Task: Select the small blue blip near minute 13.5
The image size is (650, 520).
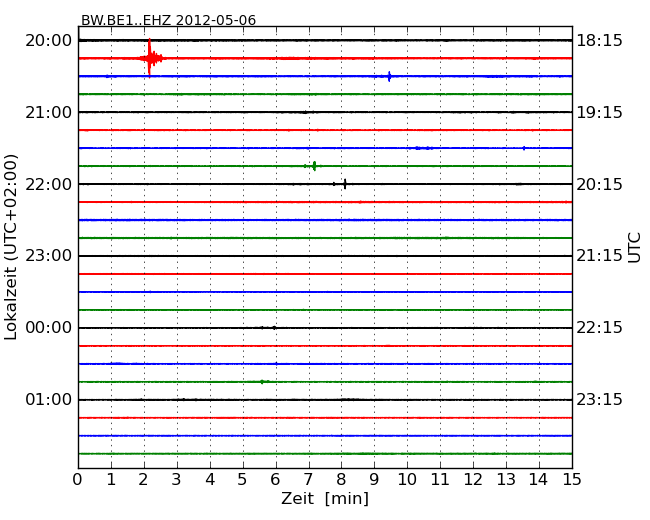Action: pos(524,148)
